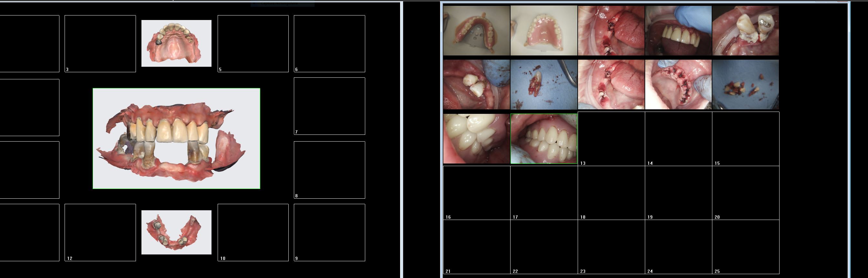Viewport: 868px width, 278px height.
Task: Click empty image slot number 3
Action: click(x=100, y=44)
